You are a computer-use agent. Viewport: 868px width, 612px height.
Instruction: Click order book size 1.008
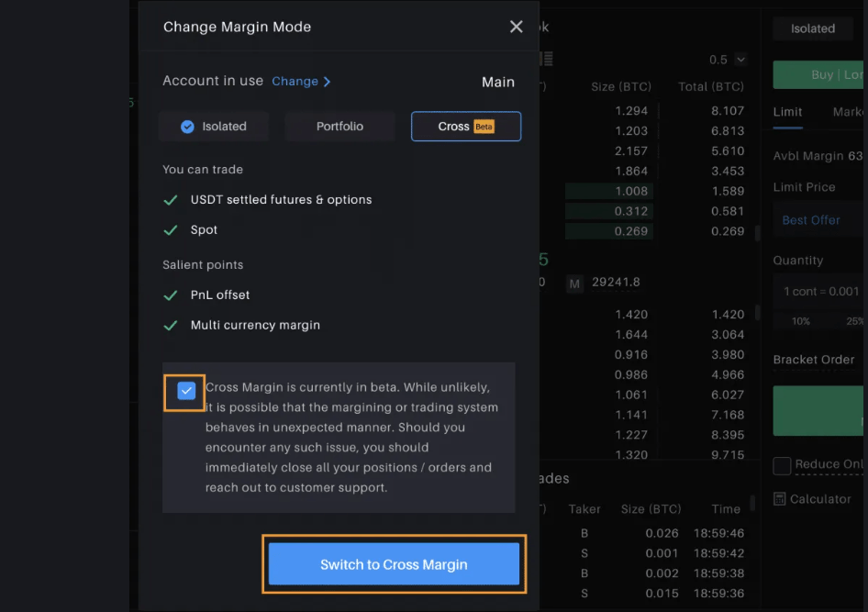tap(631, 191)
